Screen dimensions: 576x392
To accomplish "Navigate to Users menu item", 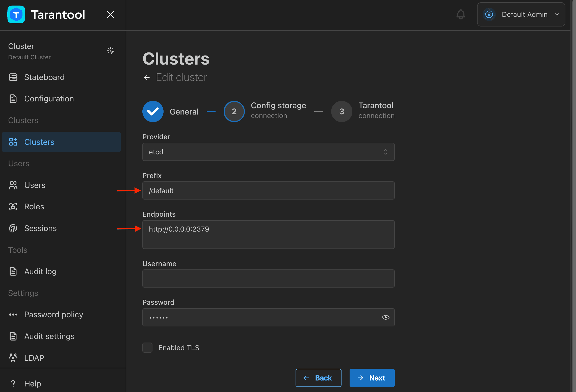I will (x=61, y=185).
